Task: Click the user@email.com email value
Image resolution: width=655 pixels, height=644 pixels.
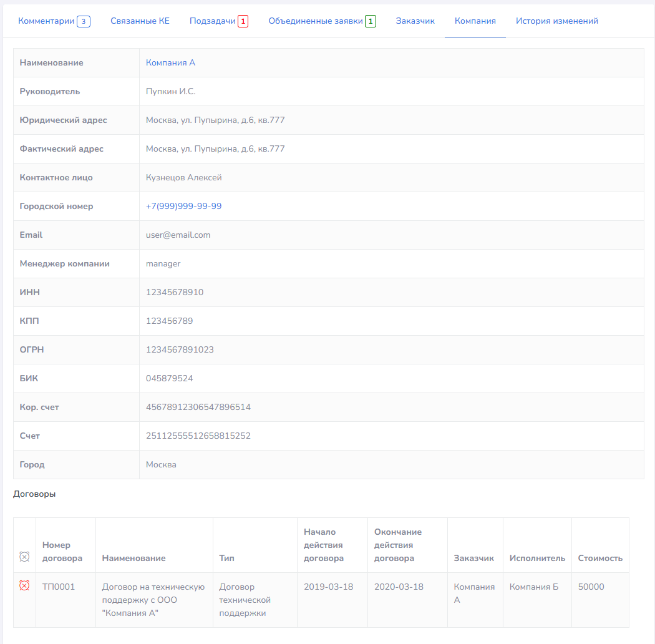Action: (x=178, y=235)
